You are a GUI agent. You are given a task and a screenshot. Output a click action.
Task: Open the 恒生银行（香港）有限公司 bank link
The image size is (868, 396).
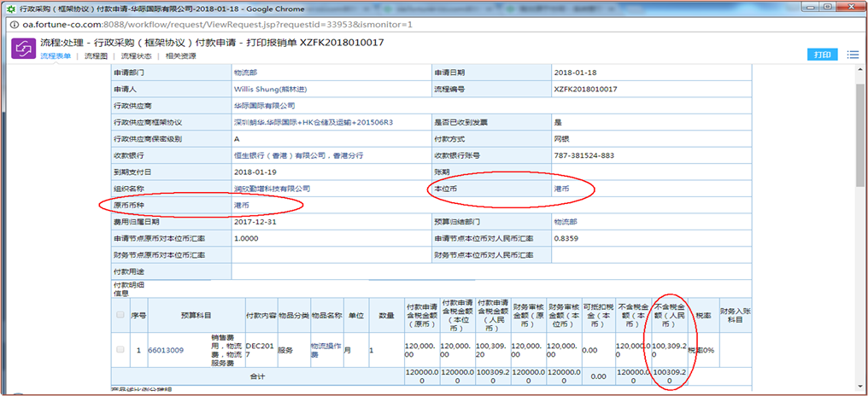pyautogui.click(x=298, y=155)
